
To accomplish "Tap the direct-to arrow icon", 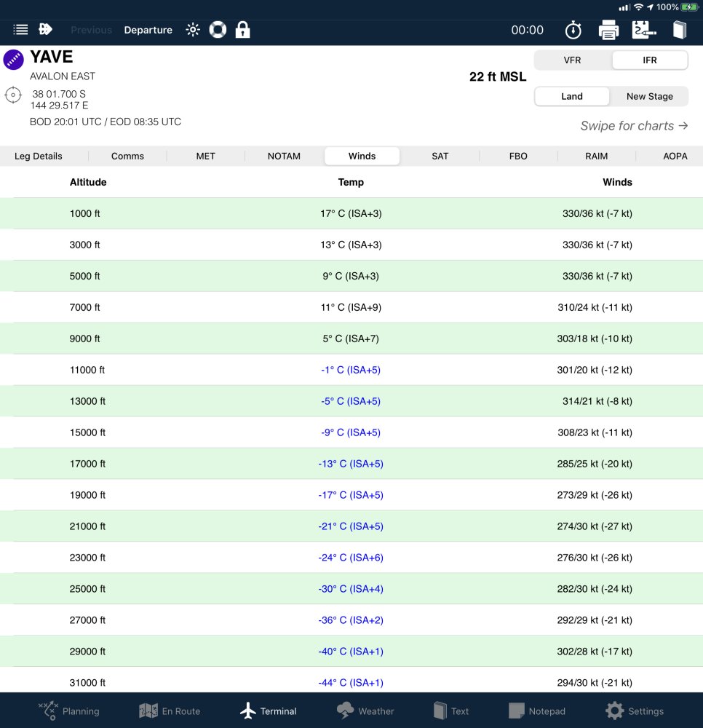I will 45,29.
